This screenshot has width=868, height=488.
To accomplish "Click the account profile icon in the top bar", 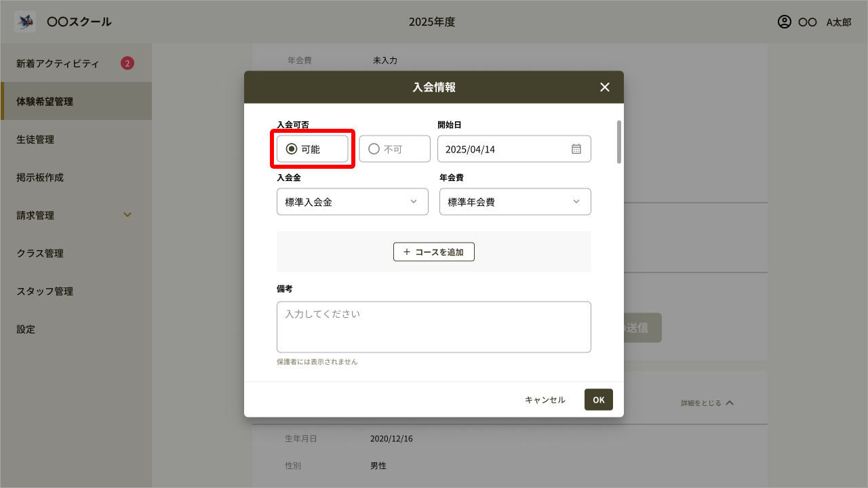I will [784, 22].
